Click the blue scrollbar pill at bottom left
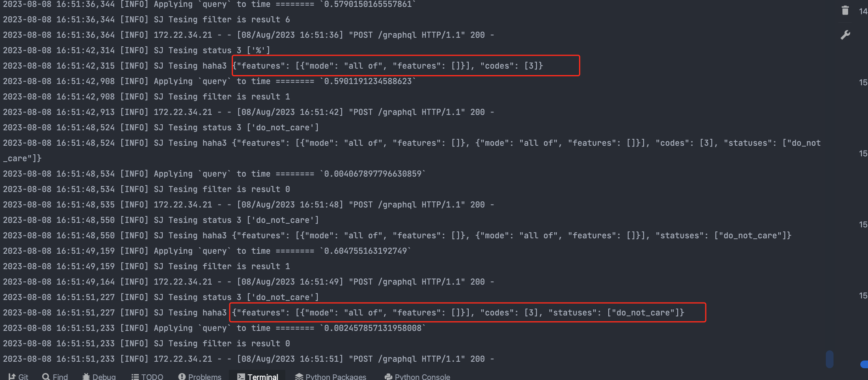 coord(830,359)
